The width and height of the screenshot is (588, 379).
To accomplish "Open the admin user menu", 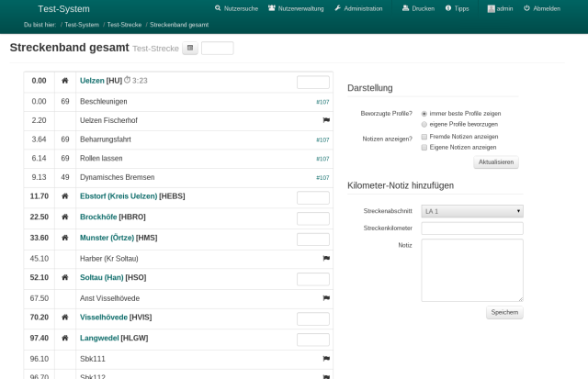I will click(499, 8).
